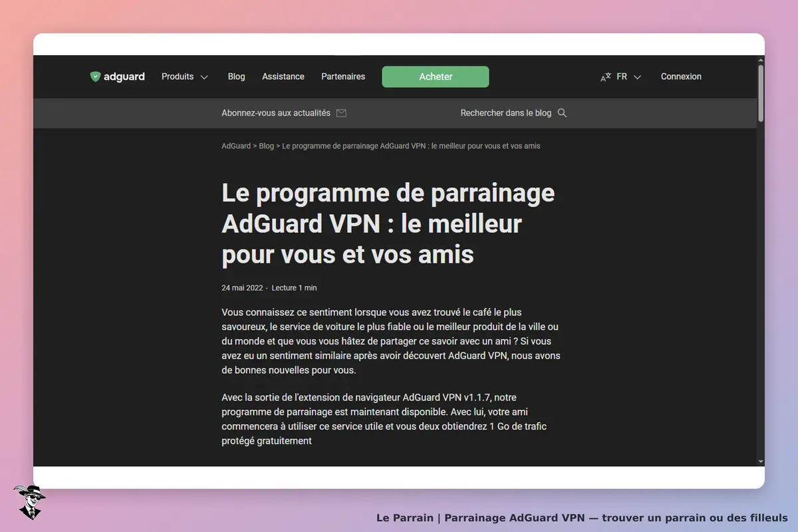This screenshot has width=798, height=532.
Task: Click the green Acheter button
Action: tap(436, 76)
